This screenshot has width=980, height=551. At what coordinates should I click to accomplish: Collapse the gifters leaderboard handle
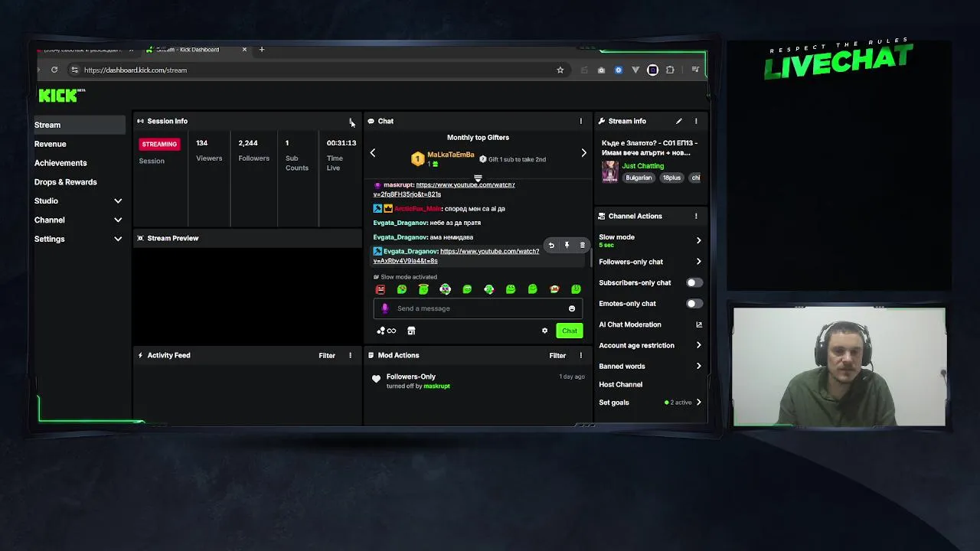click(x=478, y=178)
